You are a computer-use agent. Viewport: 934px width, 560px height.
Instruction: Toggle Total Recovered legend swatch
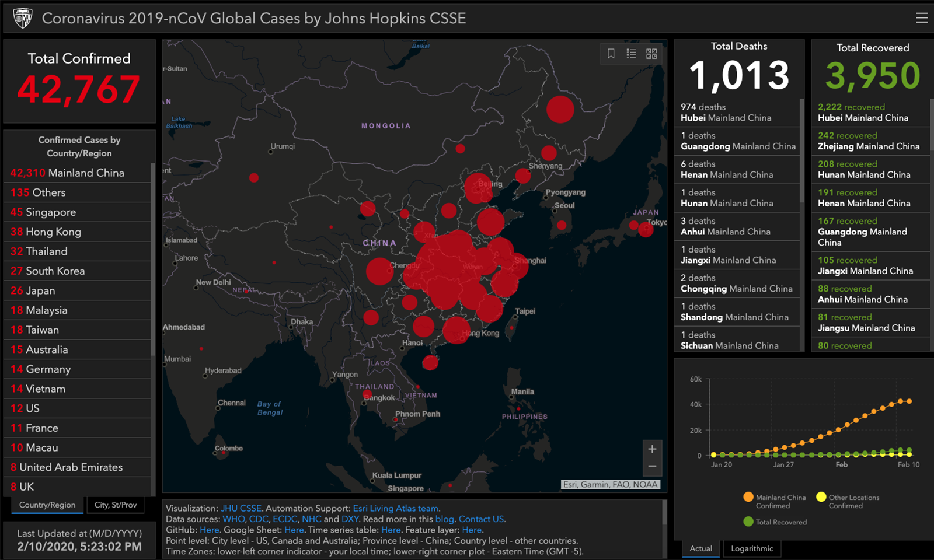point(748,521)
